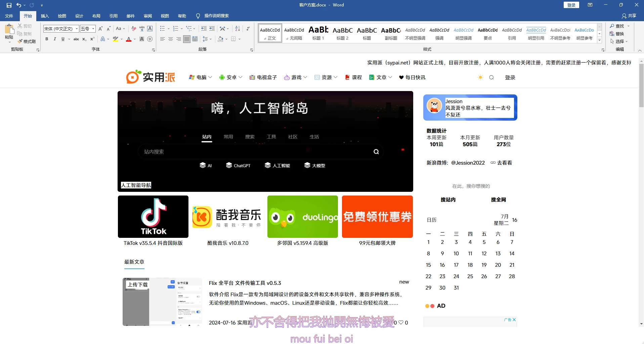Center-align the paragraph text
Screen dimensions: 644x344
pyautogui.click(x=171, y=39)
